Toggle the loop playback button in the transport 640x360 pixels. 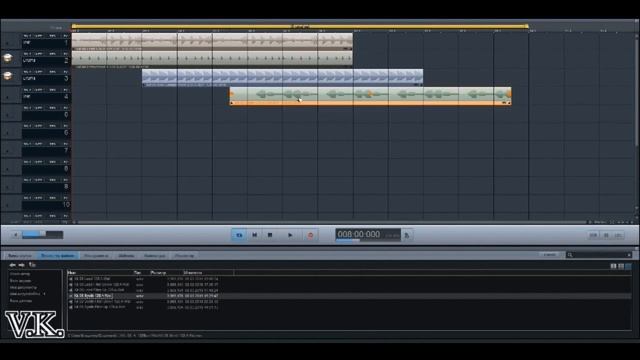pyautogui.click(x=239, y=235)
